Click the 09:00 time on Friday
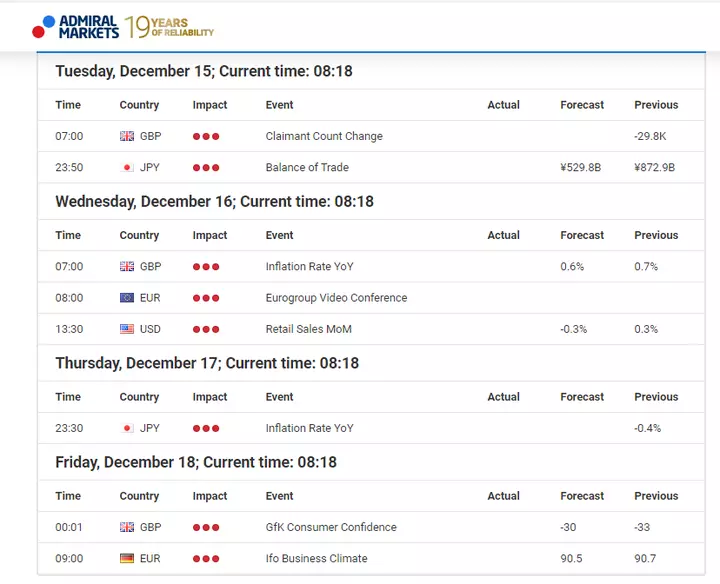Image resolution: width=720 pixels, height=584 pixels. [x=69, y=559]
